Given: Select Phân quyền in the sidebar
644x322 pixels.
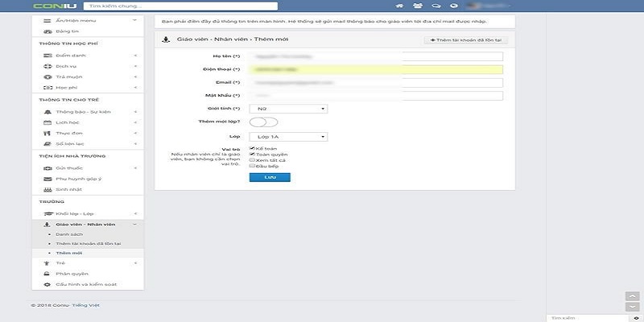Looking at the screenshot, I should tap(71, 274).
